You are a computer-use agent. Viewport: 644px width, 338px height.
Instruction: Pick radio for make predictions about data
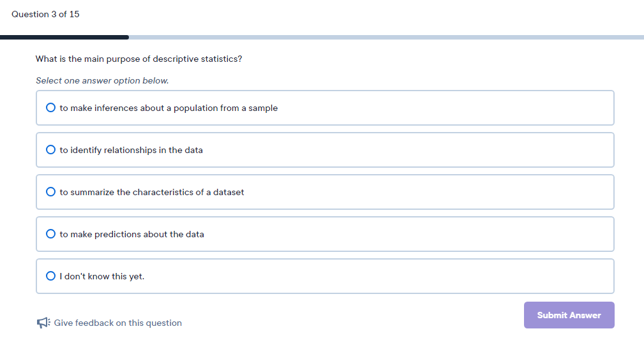pos(50,234)
